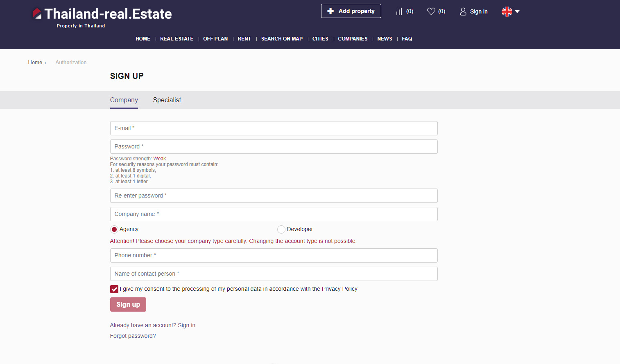Open favorites via the heart icon
The height and width of the screenshot is (364, 620).
point(431,11)
